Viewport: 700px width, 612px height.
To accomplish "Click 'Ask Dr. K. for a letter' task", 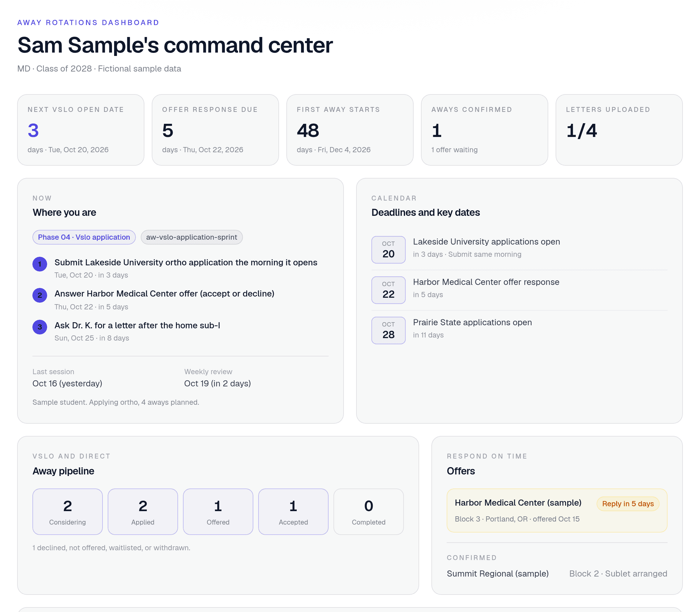I will pyautogui.click(x=137, y=326).
